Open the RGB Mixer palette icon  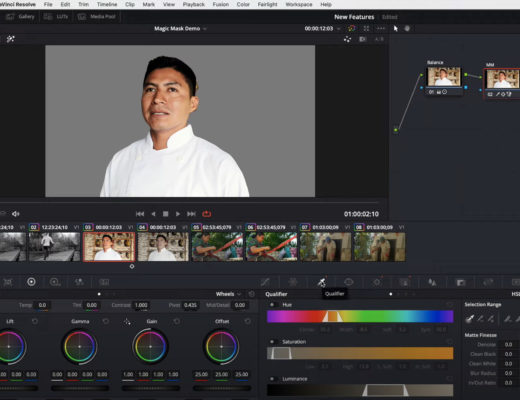(x=79, y=282)
